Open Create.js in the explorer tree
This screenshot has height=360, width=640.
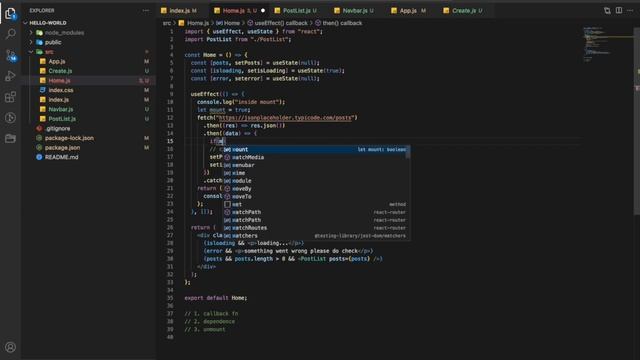click(89, 71)
